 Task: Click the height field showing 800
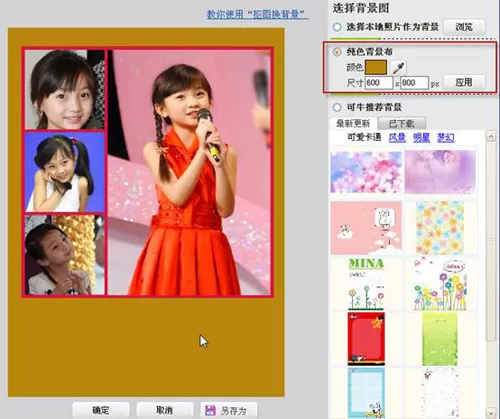[414, 83]
